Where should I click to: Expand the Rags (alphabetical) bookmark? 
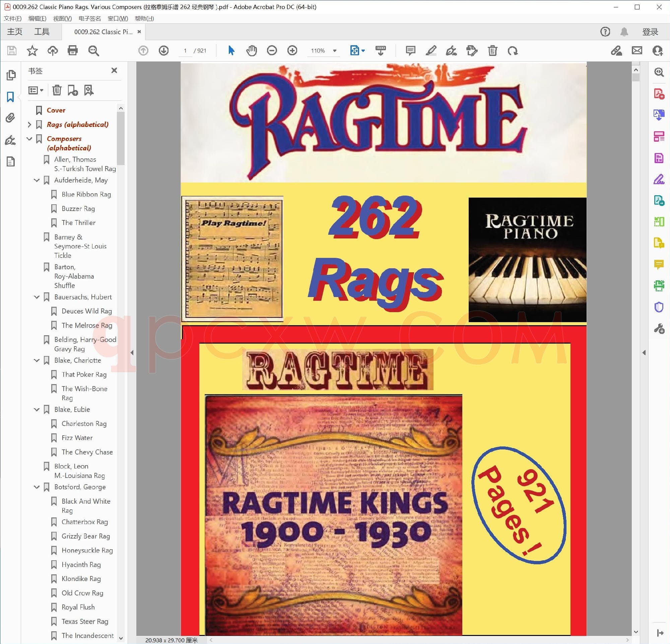[x=29, y=124]
